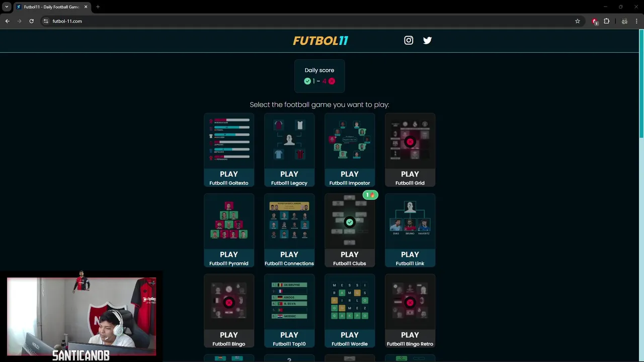Play Futbol11 Grid
Image resolution: width=644 pixels, height=362 pixels.
[x=410, y=177]
